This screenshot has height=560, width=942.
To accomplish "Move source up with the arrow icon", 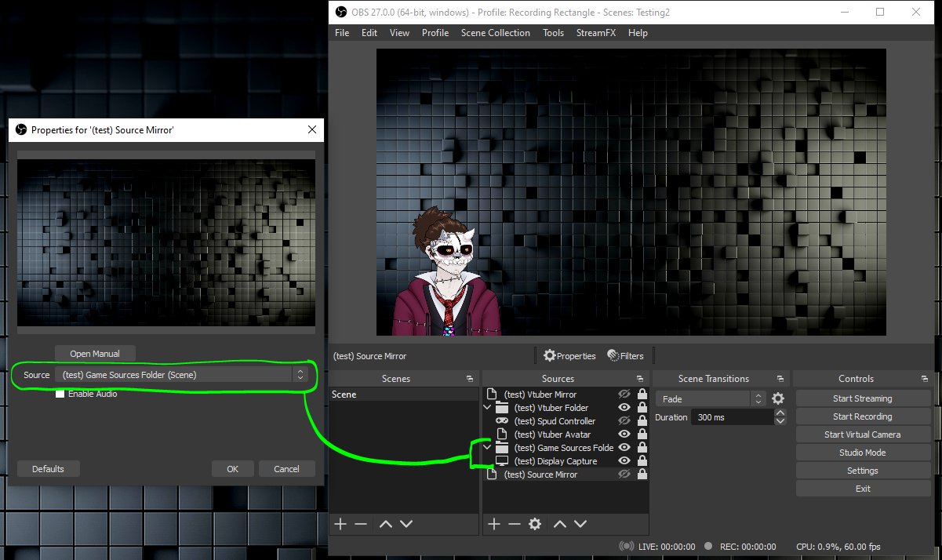I will [x=560, y=524].
